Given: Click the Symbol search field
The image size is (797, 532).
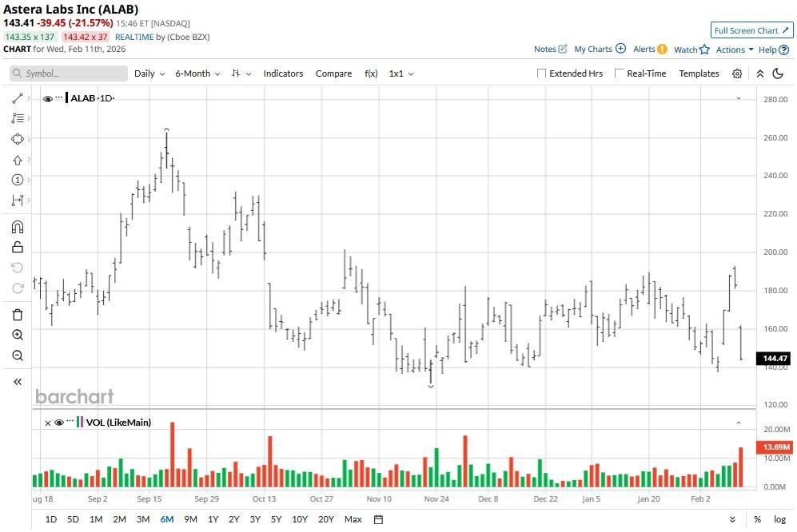Looking at the screenshot, I should pos(69,73).
